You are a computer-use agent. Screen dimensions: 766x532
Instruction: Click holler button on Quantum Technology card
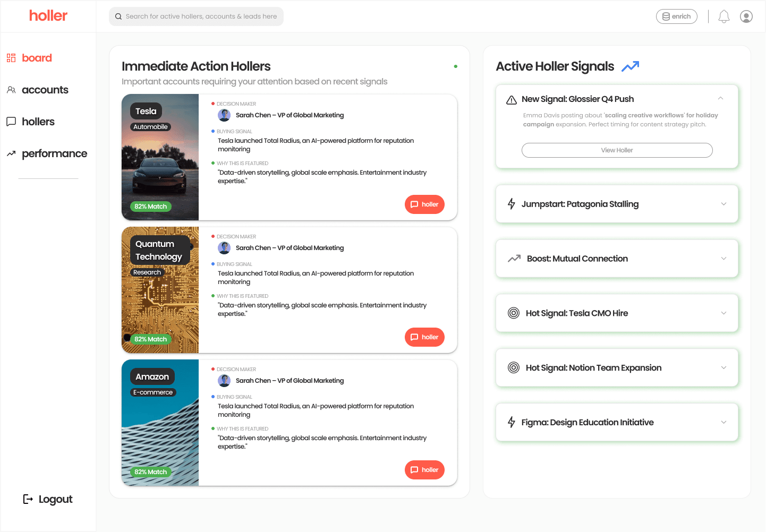point(424,337)
